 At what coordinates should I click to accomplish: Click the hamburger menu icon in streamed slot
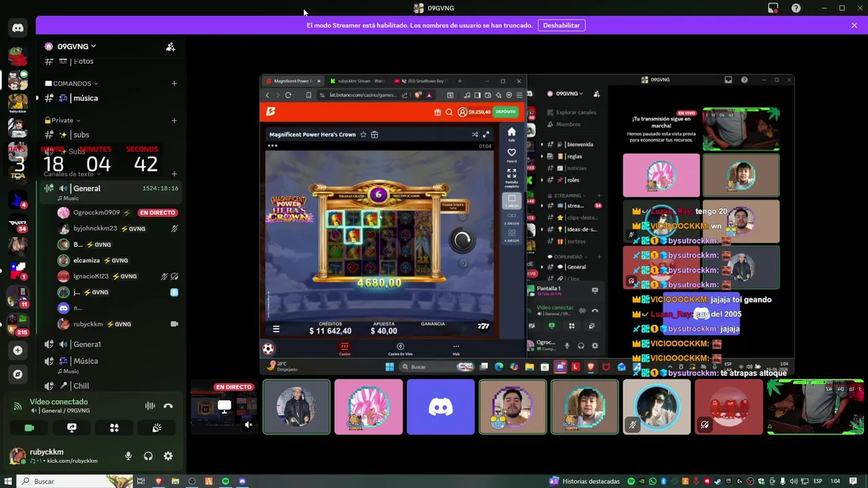(276, 329)
